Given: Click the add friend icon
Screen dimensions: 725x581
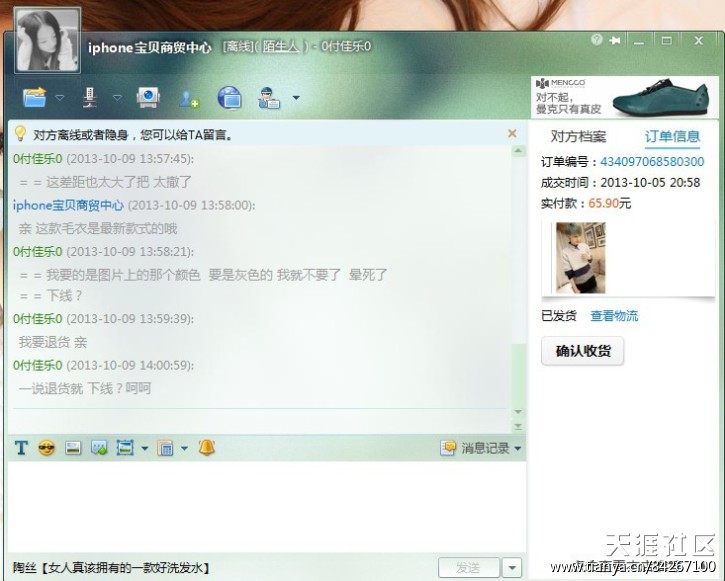Looking at the screenshot, I should [x=189, y=98].
